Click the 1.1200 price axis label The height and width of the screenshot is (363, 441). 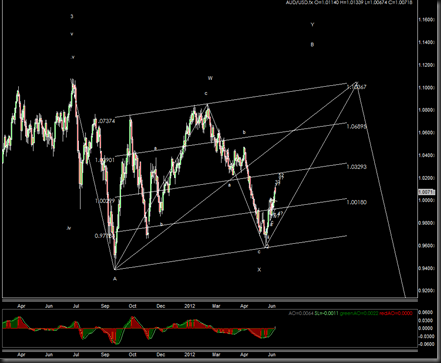point(426,65)
